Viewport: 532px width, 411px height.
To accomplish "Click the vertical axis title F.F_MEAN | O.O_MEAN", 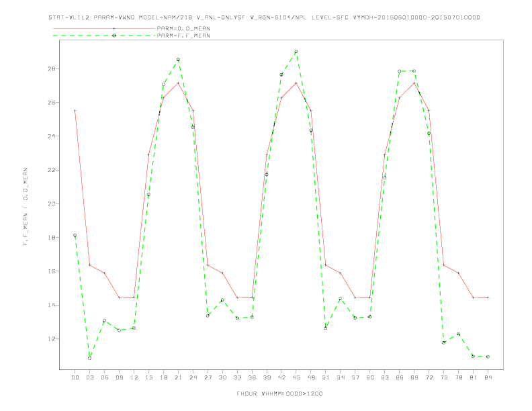I will 26,207.
